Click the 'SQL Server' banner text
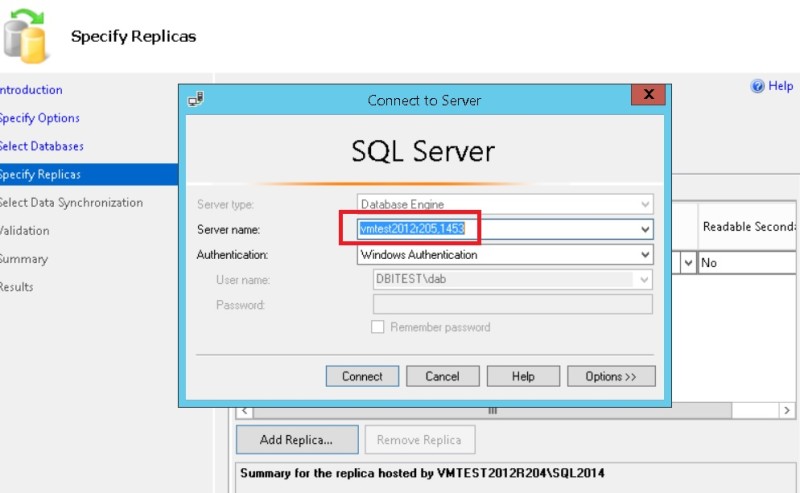This screenshot has height=493, width=800. [x=423, y=152]
